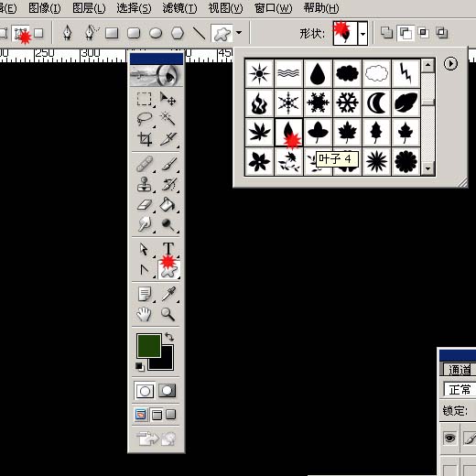Select the Crop tool in the toolbox
The height and width of the screenshot is (476, 476).
[x=145, y=139]
